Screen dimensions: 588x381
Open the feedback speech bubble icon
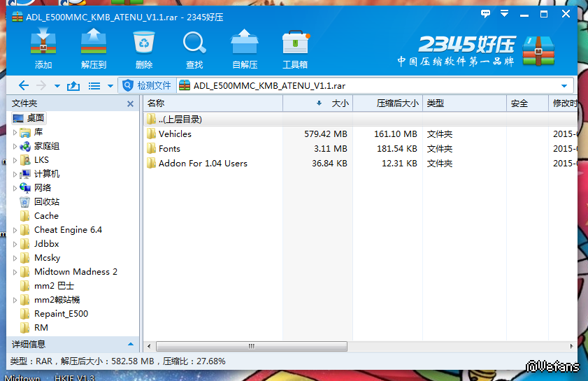tap(486, 14)
